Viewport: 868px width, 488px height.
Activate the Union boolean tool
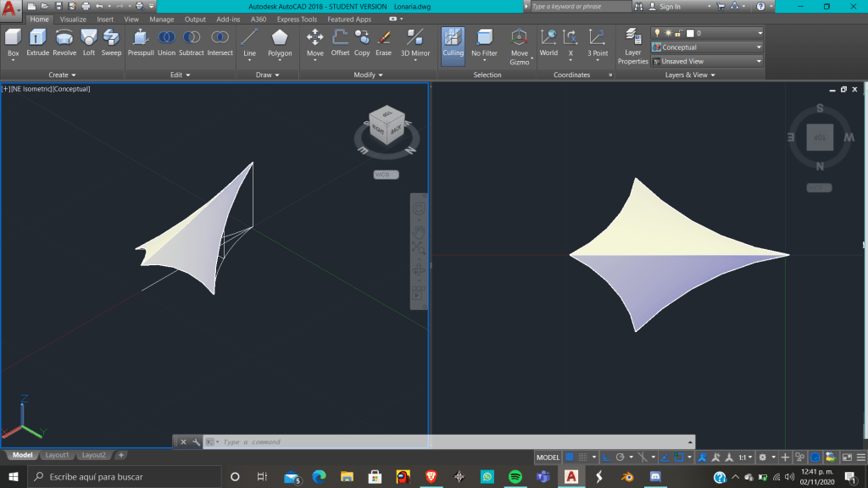click(166, 42)
